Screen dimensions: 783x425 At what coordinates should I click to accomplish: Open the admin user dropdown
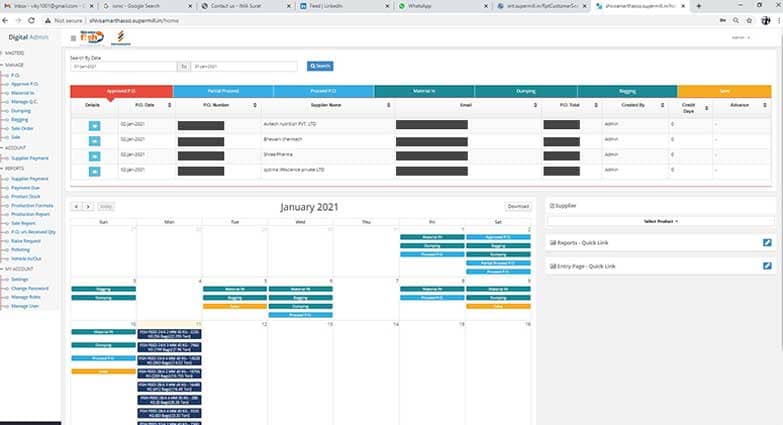point(741,38)
